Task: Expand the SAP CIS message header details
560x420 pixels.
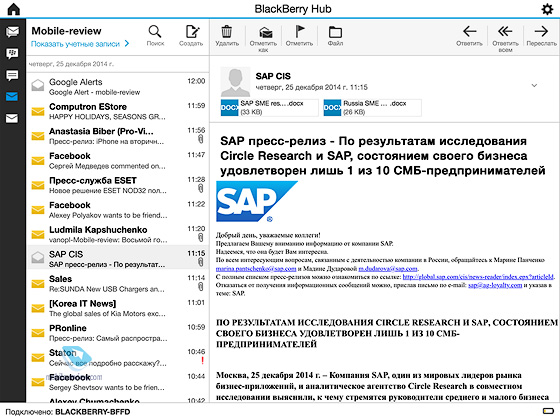Action: tap(534, 85)
